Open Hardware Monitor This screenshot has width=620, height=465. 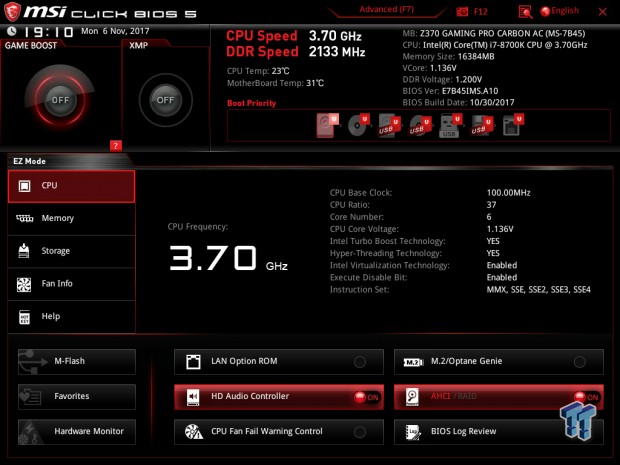coord(76,431)
